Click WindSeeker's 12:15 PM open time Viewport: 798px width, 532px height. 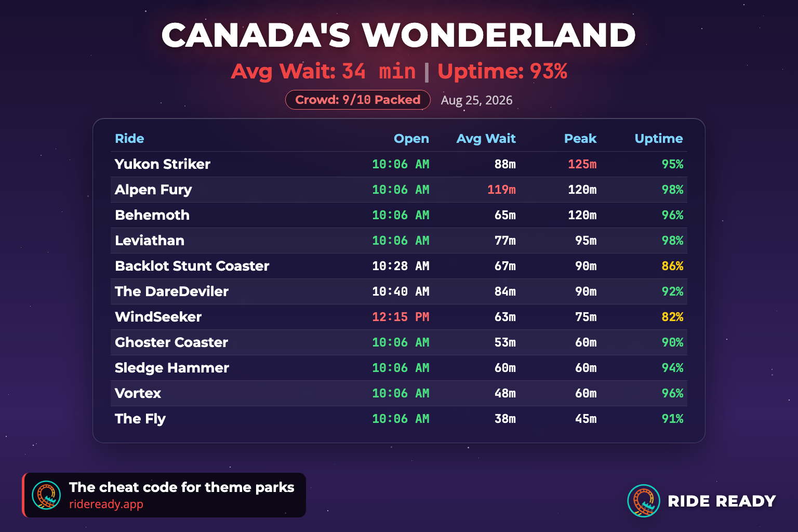point(401,317)
